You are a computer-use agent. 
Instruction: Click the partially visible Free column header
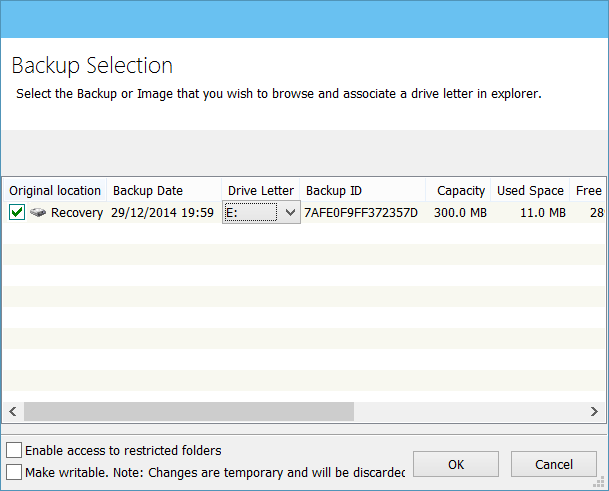coord(587,191)
